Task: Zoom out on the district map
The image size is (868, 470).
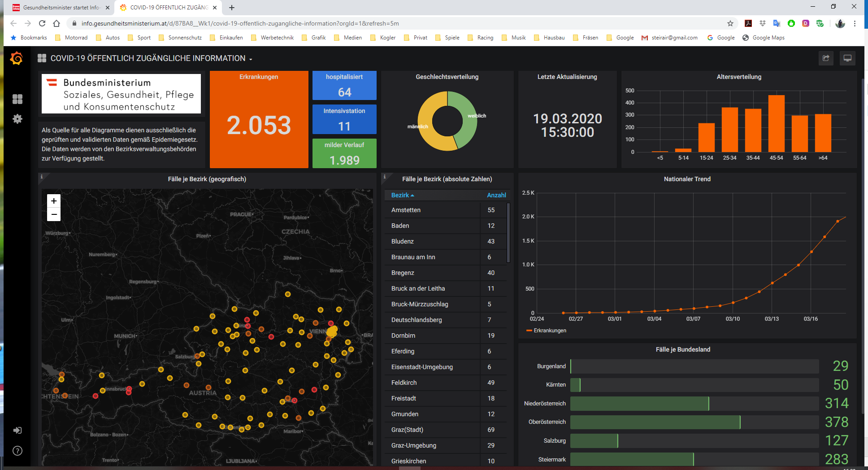Action: point(54,214)
